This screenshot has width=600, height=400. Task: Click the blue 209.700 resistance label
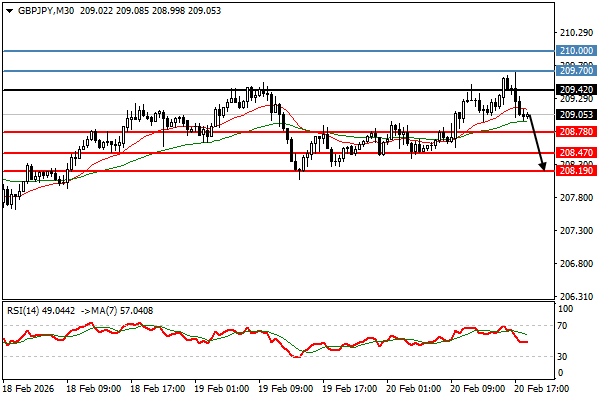click(x=577, y=70)
